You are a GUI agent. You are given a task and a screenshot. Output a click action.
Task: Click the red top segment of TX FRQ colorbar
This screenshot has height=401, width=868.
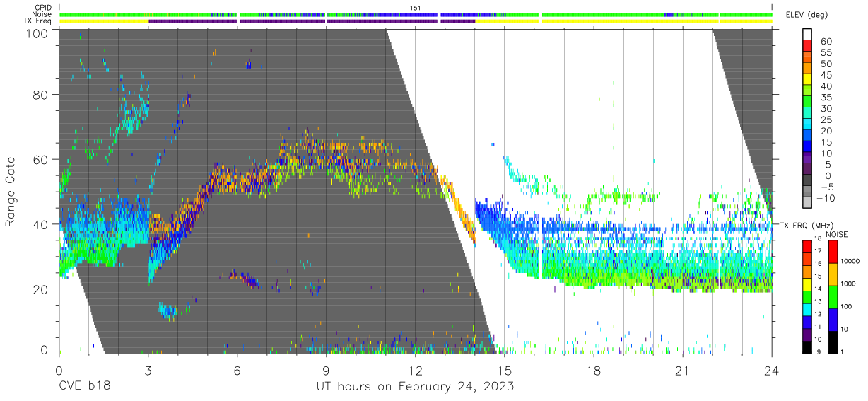tap(808, 246)
